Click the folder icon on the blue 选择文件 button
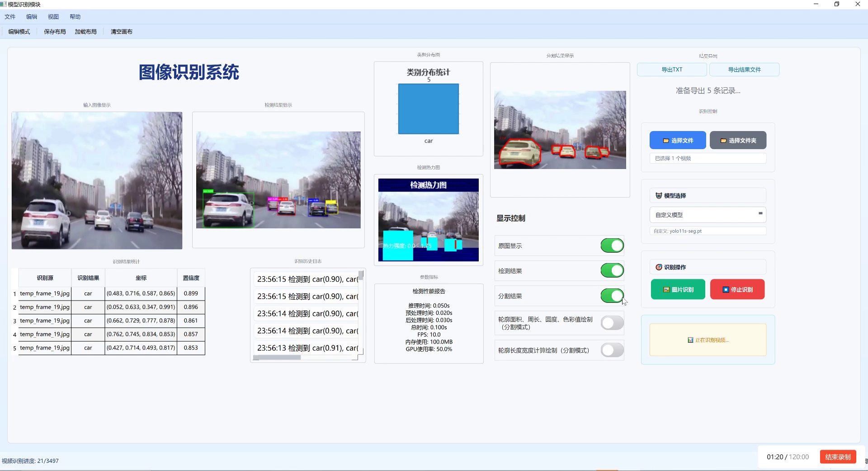The width and height of the screenshot is (868, 471). (666, 141)
